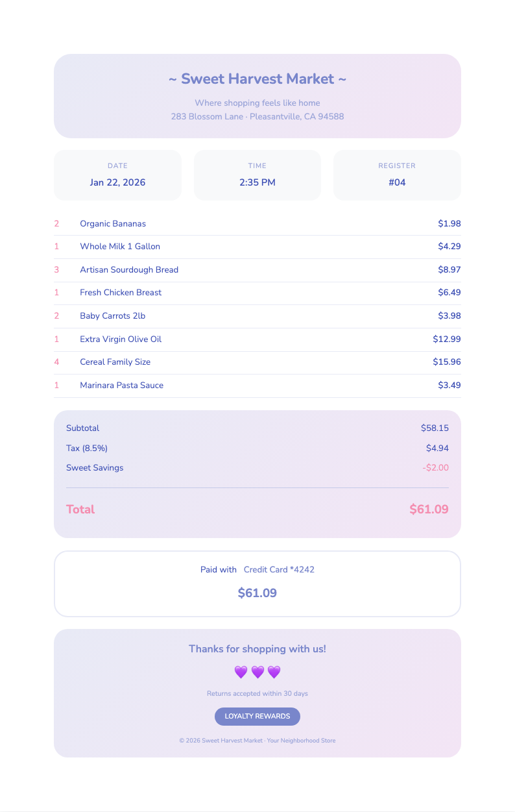Click the 283 Blossom Lane address
This screenshot has width=515, height=812.
coord(257,117)
